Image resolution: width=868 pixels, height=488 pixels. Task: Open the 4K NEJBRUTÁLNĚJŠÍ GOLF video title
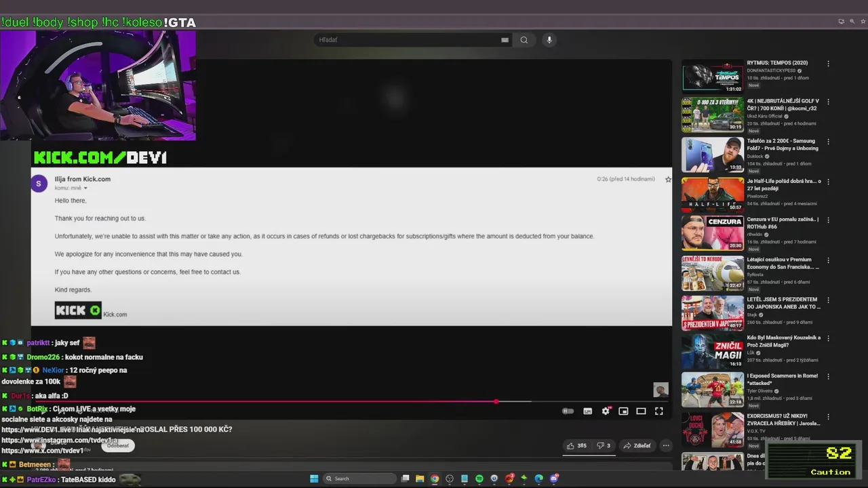[x=783, y=104]
